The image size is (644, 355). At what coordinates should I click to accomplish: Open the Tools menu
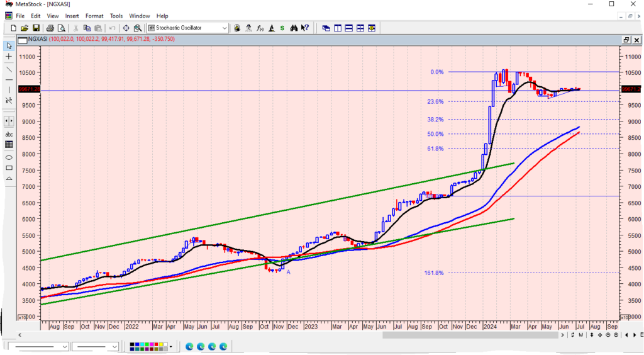(x=116, y=16)
